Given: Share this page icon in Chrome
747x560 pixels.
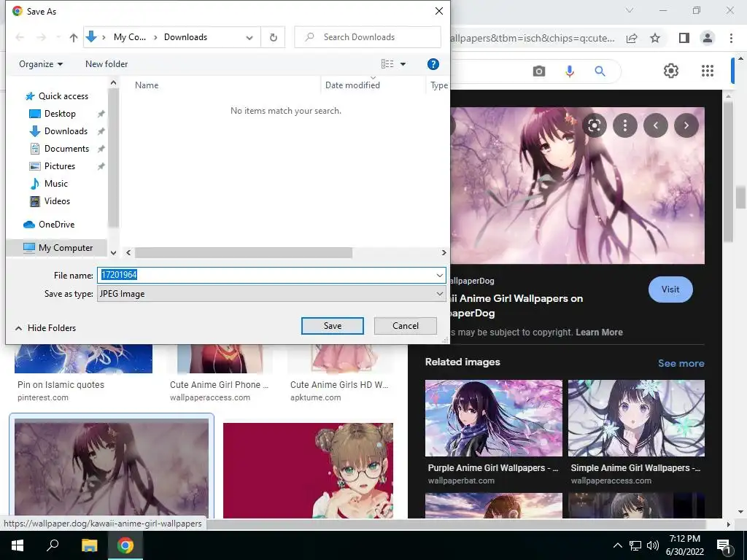Looking at the screenshot, I should 632,38.
